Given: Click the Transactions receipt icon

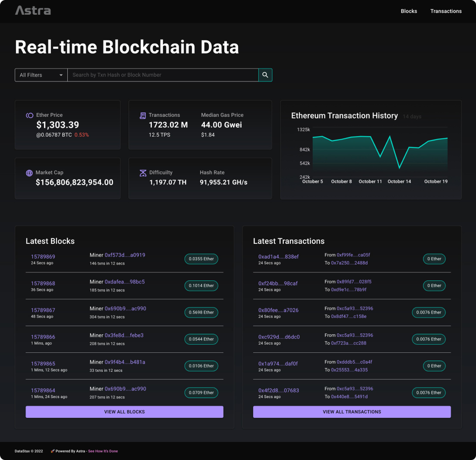Looking at the screenshot, I should [x=143, y=116].
